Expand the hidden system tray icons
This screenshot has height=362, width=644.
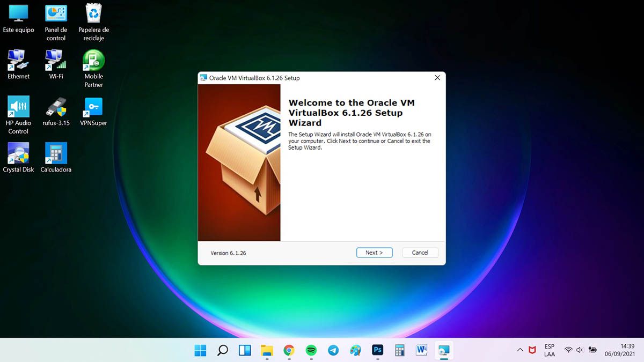click(519, 350)
